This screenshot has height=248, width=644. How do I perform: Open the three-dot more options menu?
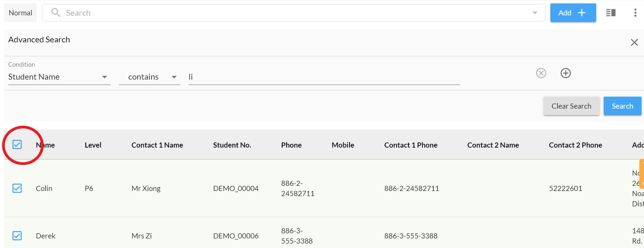(635, 13)
